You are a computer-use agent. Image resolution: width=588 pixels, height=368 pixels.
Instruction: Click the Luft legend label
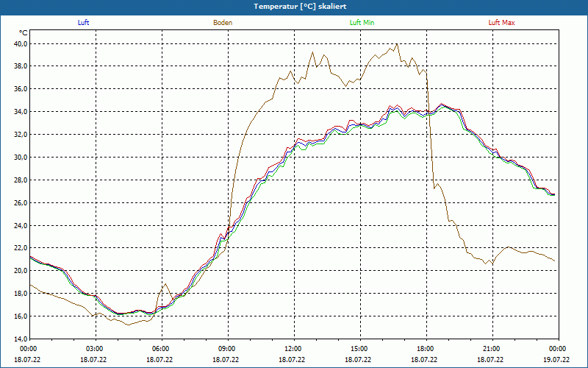[83, 23]
